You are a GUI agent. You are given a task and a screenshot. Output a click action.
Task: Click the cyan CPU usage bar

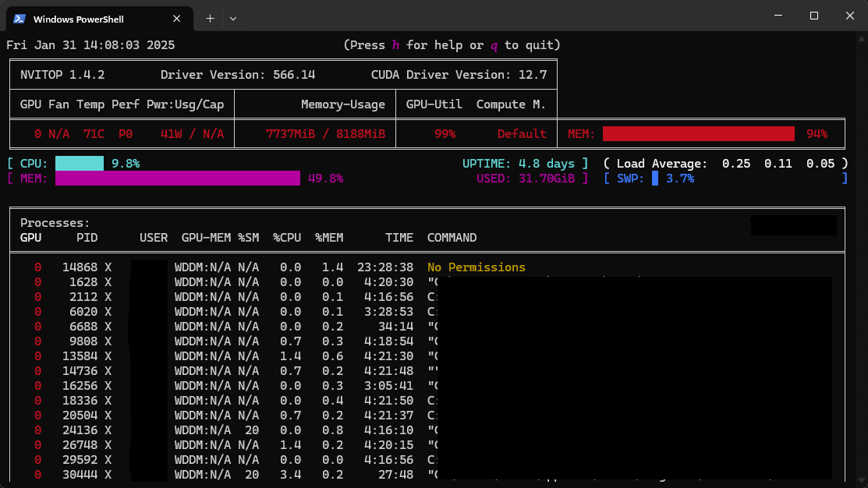click(79, 163)
